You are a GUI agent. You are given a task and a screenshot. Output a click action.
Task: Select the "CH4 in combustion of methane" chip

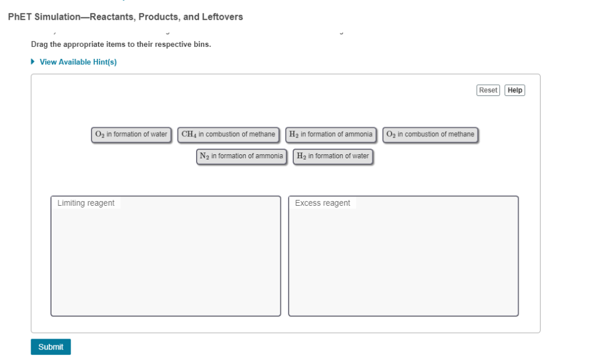tap(229, 134)
